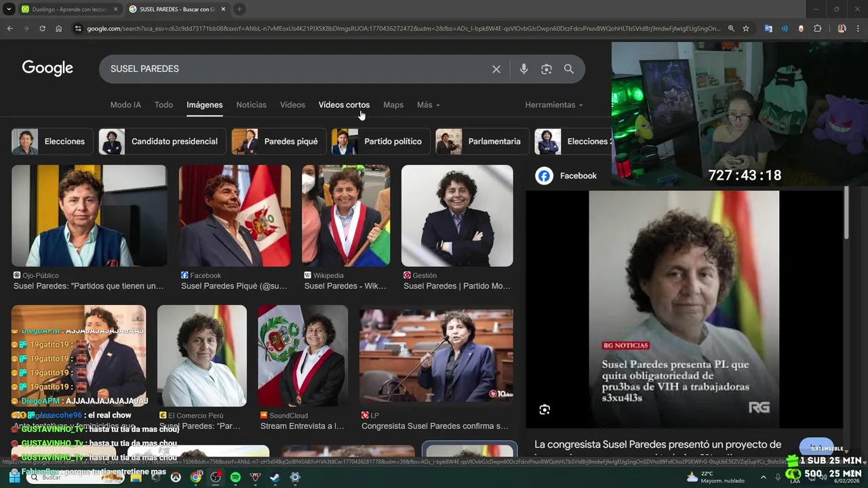Open the Gestión image result
The width and height of the screenshot is (868, 488).
pyautogui.click(x=457, y=216)
